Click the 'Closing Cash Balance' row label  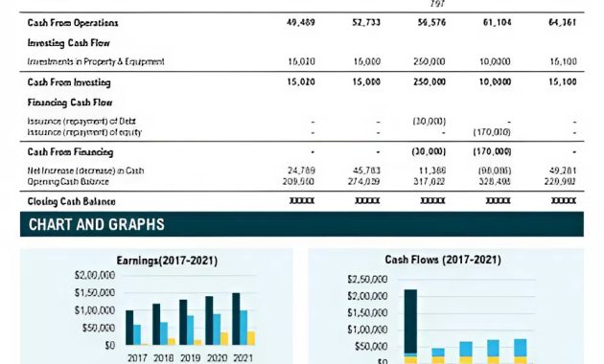71,201
